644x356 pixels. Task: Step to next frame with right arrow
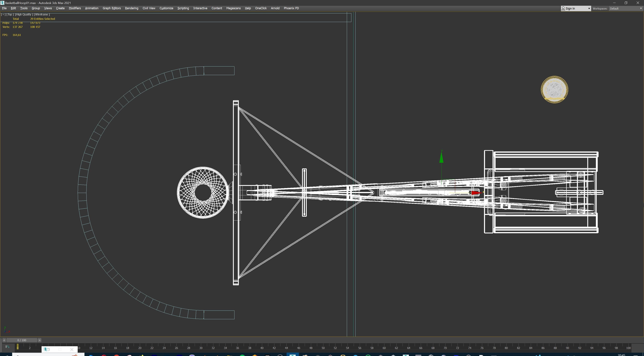coord(40,340)
